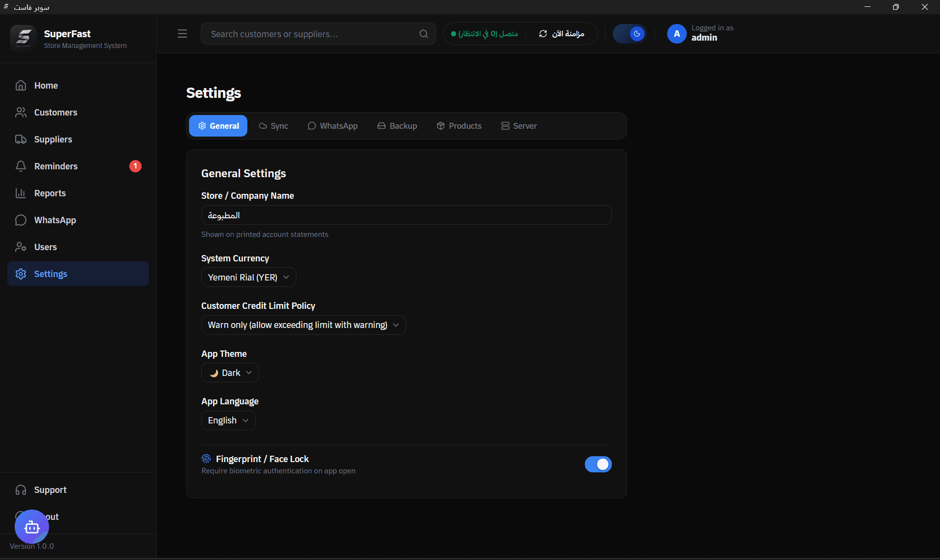Open the WhatsApp sidebar item

(x=78, y=220)
